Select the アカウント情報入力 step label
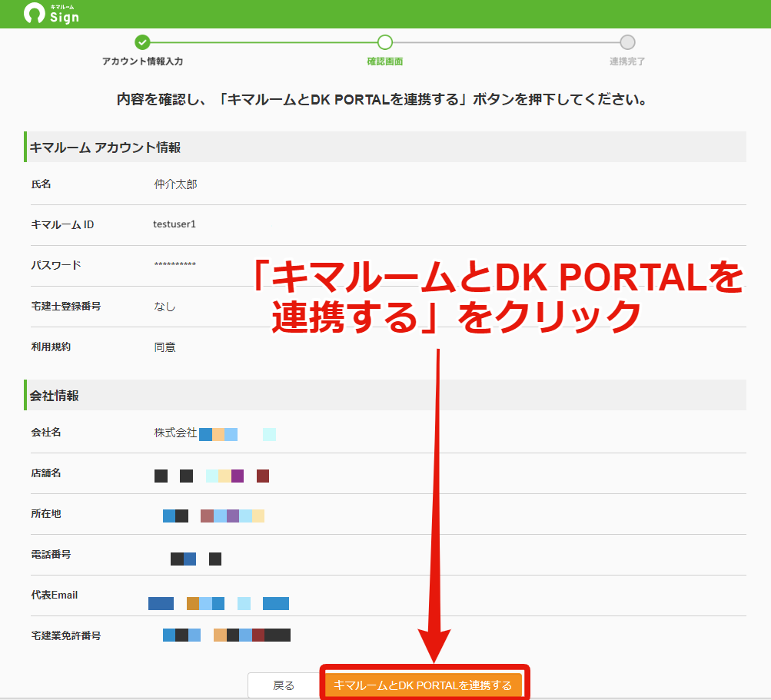Image resolution: width=771 pixels, height=700 pixels. coord(143,61)
